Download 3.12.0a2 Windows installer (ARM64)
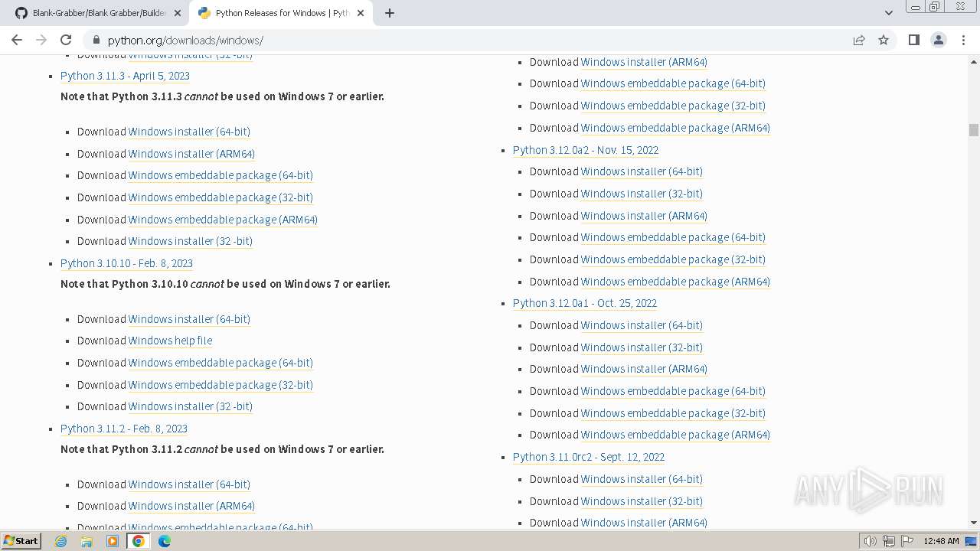Screen dimensions: 980x551 click(644, 216)
